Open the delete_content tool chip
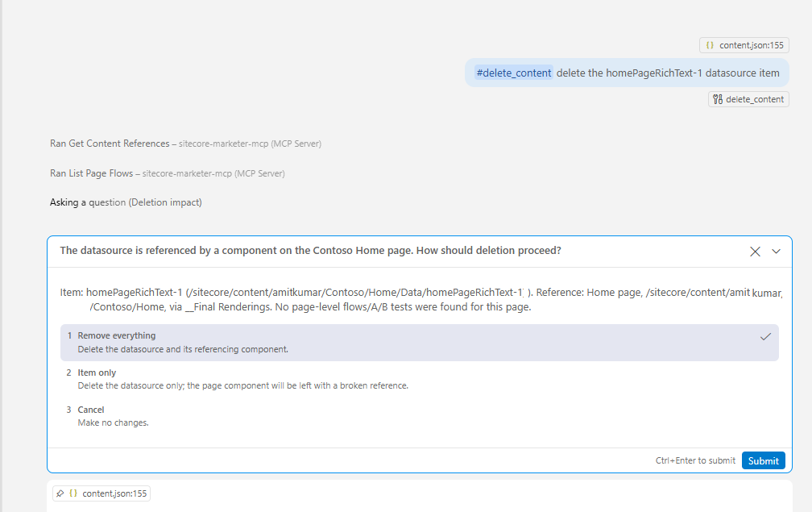The width and height of the screenshot is (812, 512). click(x=748, y=99)
